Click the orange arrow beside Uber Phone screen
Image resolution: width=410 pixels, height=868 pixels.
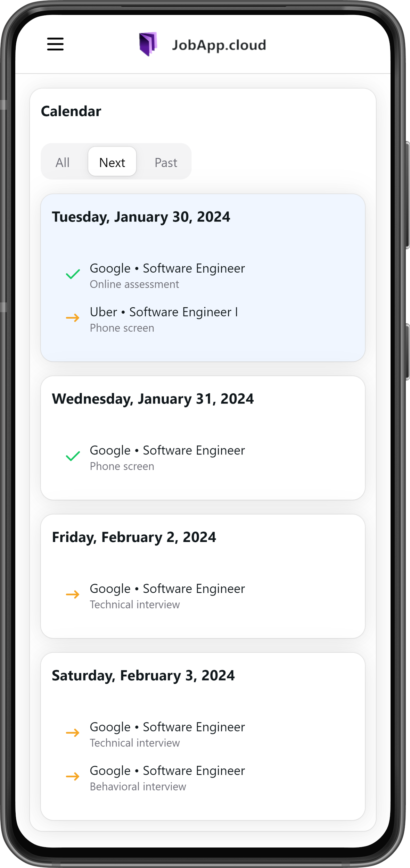[x=73, y=318]
